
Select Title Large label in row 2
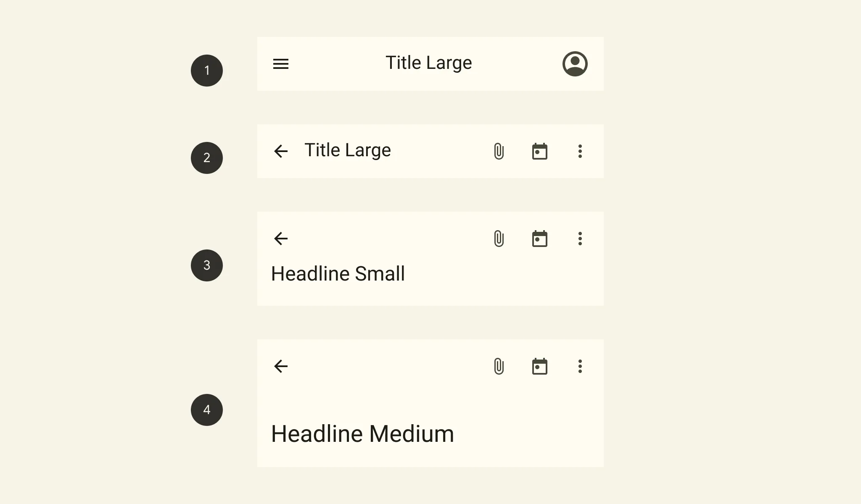click(x=348, y=150)
